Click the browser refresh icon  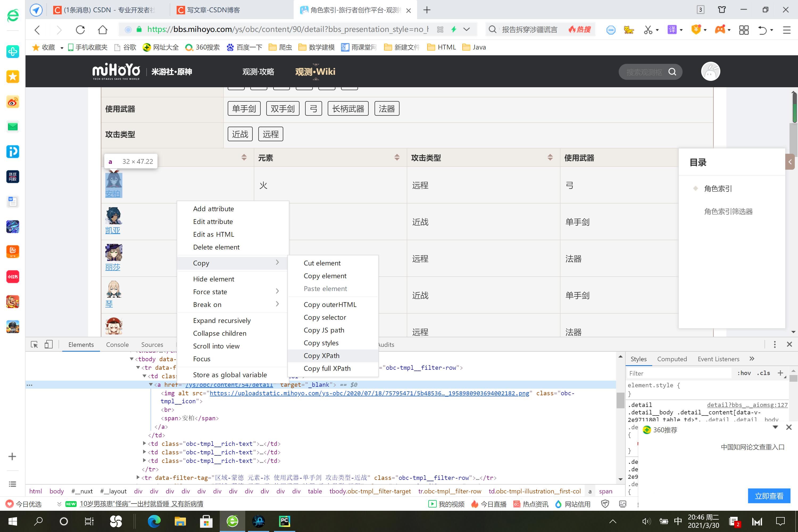80,30
